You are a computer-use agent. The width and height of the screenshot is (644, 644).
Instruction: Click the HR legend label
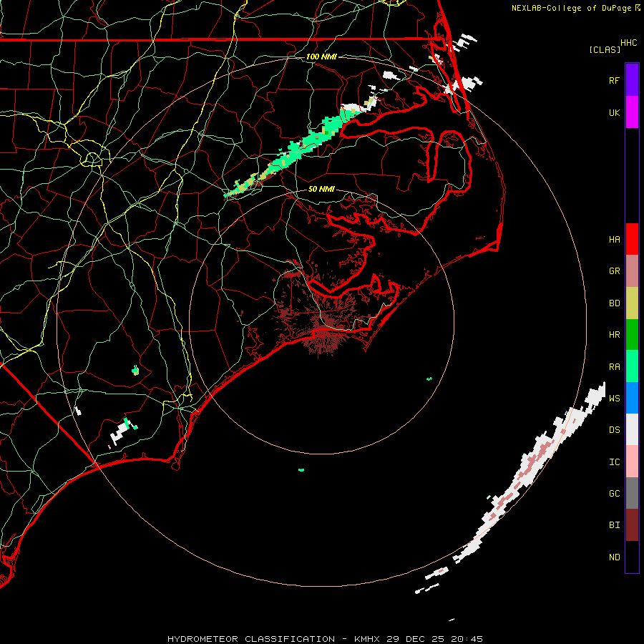[614, 335]
